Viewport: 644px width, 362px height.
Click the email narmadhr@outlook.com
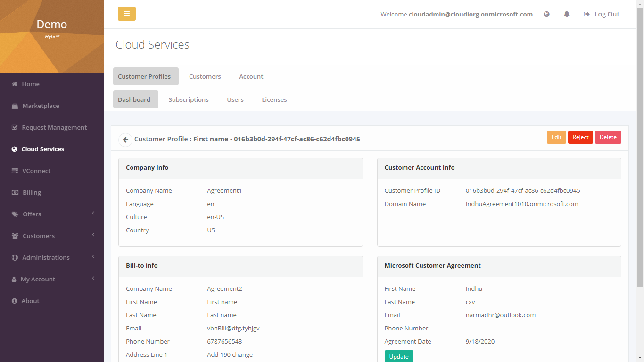501,315
